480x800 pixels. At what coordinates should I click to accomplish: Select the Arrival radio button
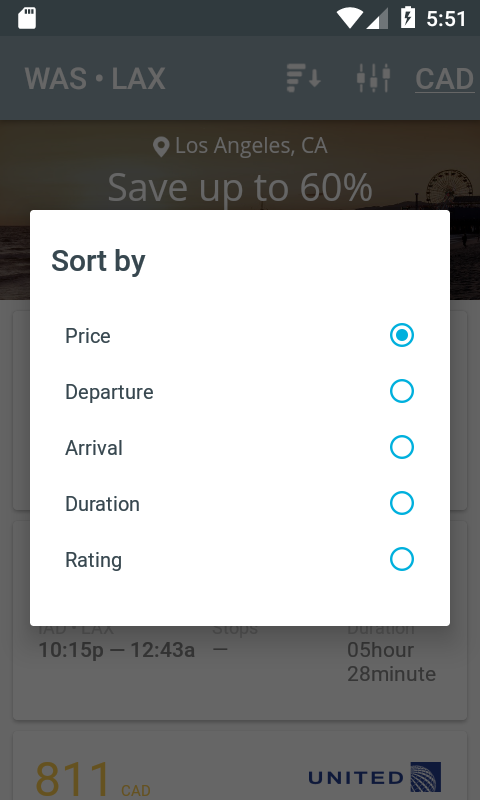point(402,447)
